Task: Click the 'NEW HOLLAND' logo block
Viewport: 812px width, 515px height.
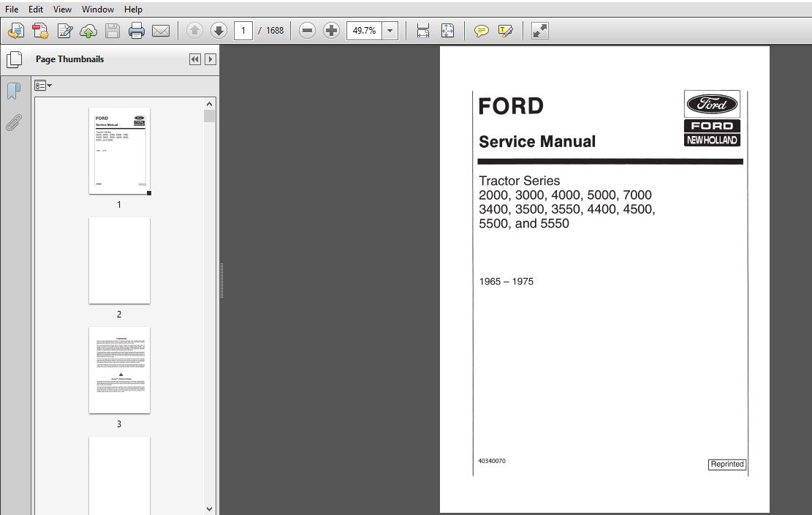Action: tap(712, 140)
